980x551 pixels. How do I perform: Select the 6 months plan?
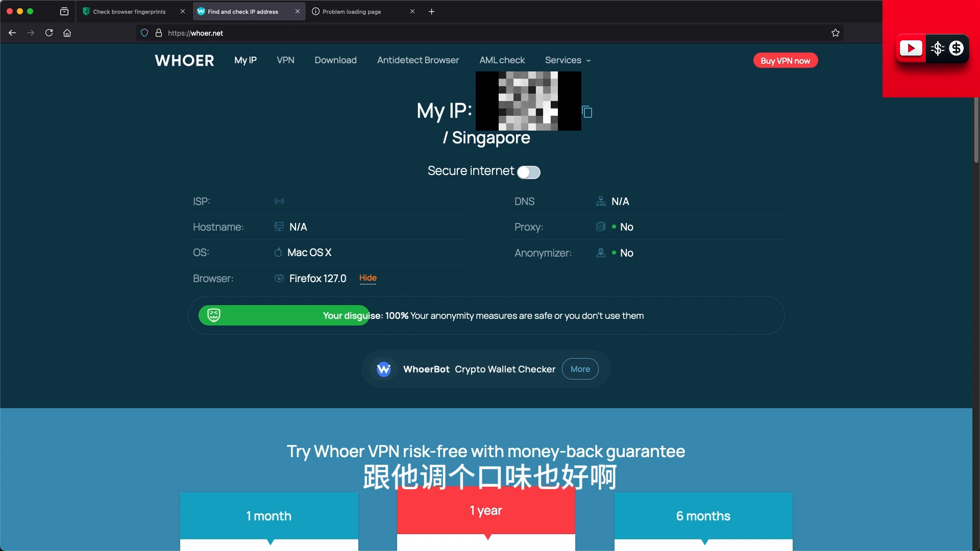point(703,516)
